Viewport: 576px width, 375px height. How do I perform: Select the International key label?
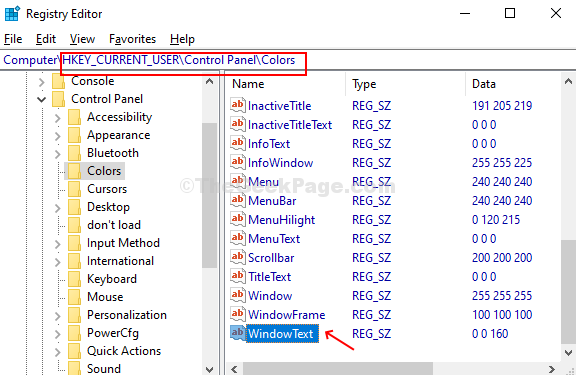coord(120,261)
